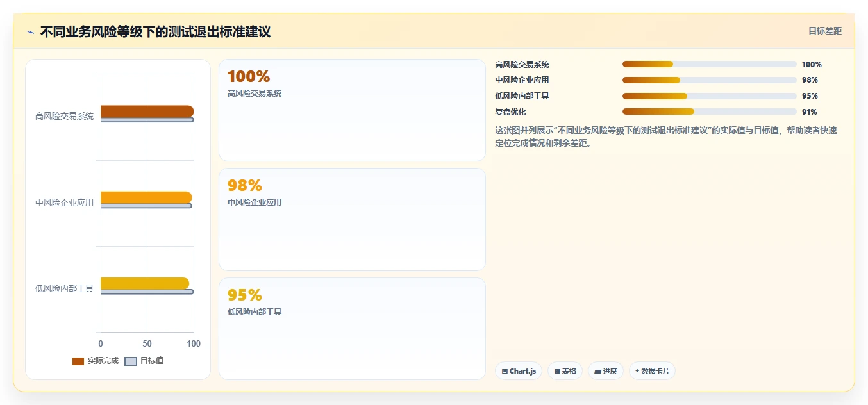Click the 高风险交易系统 progress bar

[709, 64]
